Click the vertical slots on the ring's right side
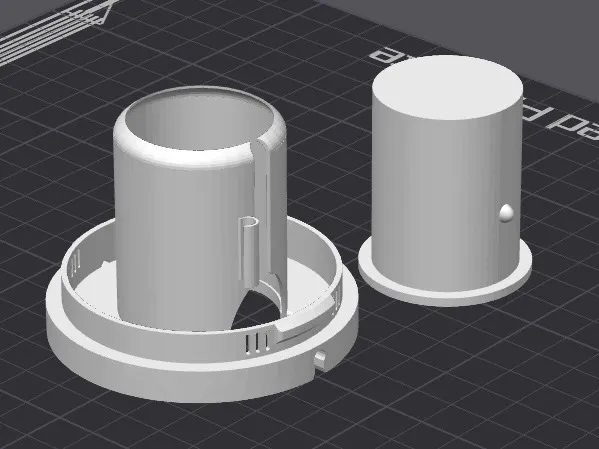 pyautogui.click(x=338, y=298)
